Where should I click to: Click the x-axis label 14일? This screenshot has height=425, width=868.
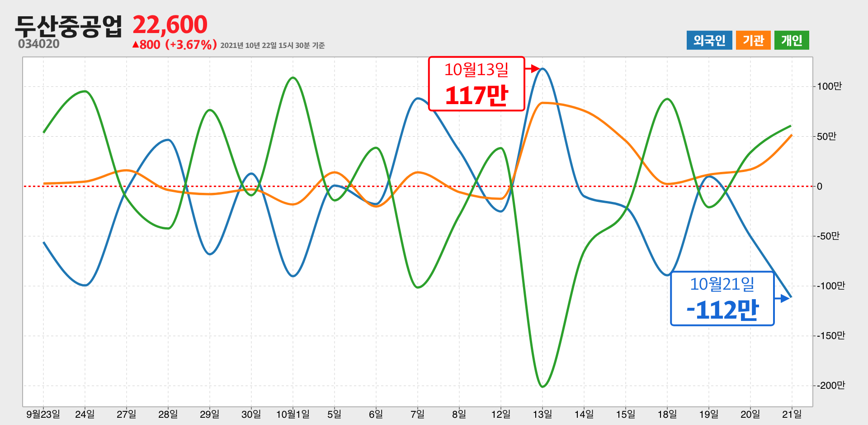(584, 414)
